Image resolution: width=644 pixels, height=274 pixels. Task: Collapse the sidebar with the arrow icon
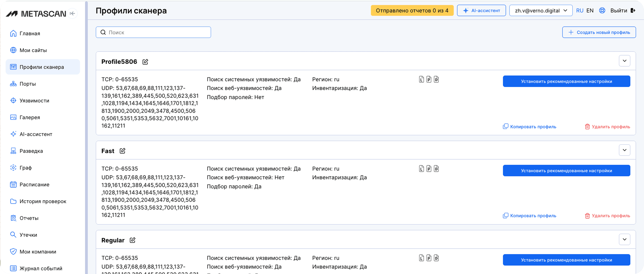click(x=73, y=14)
